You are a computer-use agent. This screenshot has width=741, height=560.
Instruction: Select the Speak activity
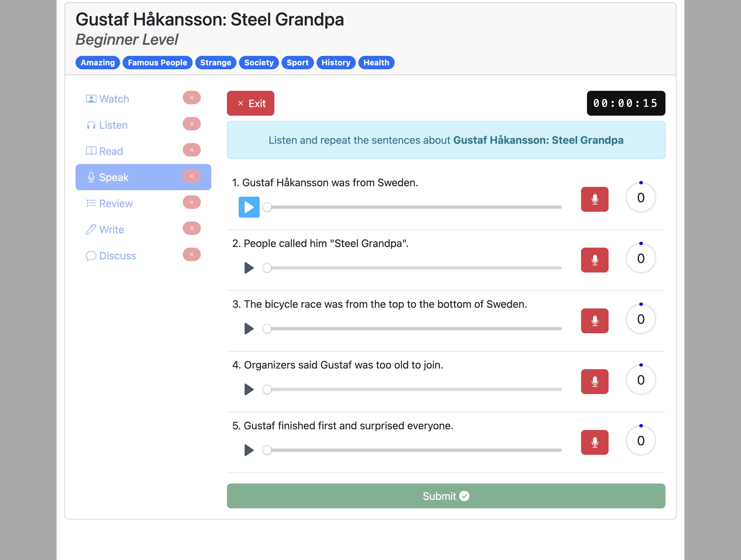[x=143, y=177]
